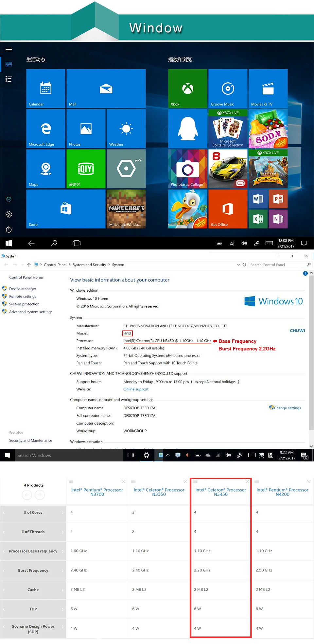Open Device Manager link
Viewport: 314px width, 644px height.
click(23, 289)
